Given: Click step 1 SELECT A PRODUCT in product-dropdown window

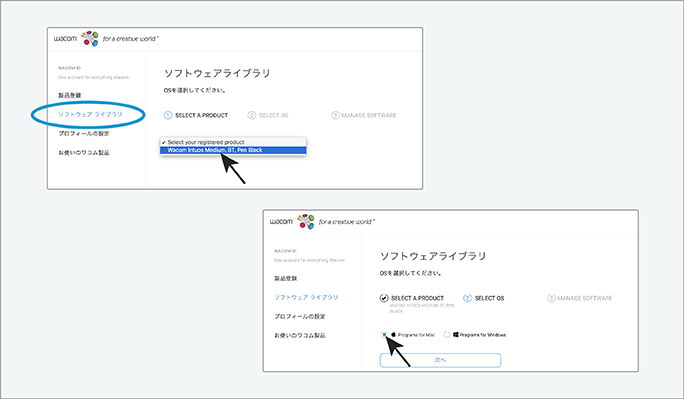Looking at the screenshot, I should [x=196, y=115].
